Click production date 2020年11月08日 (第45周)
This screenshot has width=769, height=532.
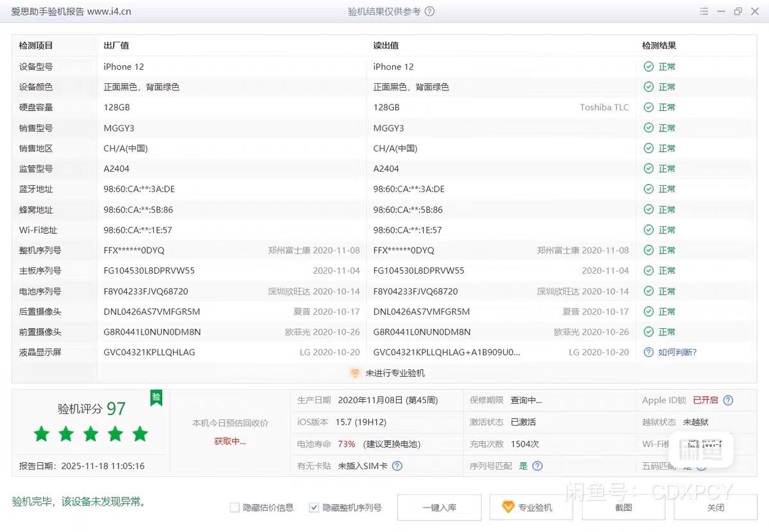point(388,401)
